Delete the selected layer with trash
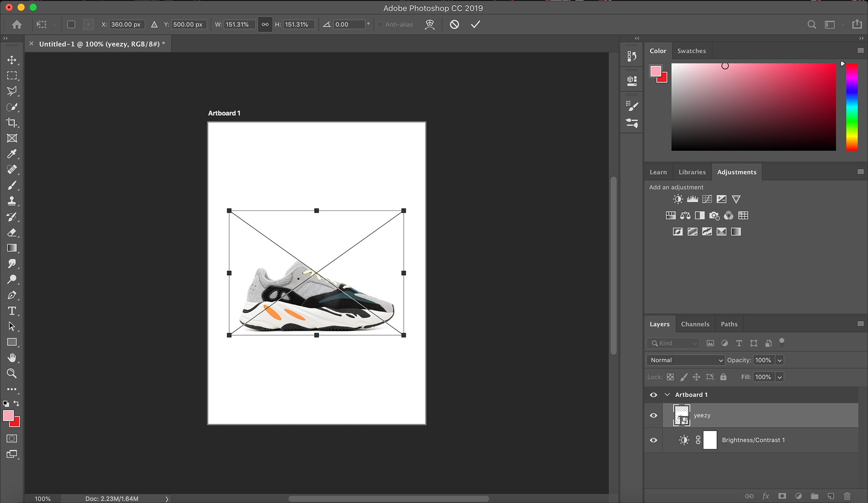 [x=847, y=496]
